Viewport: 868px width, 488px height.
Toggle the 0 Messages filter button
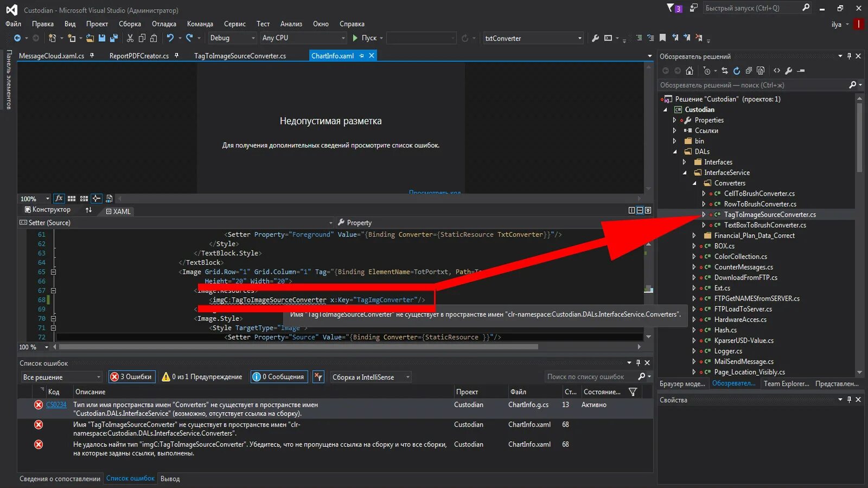pos(279,377)
